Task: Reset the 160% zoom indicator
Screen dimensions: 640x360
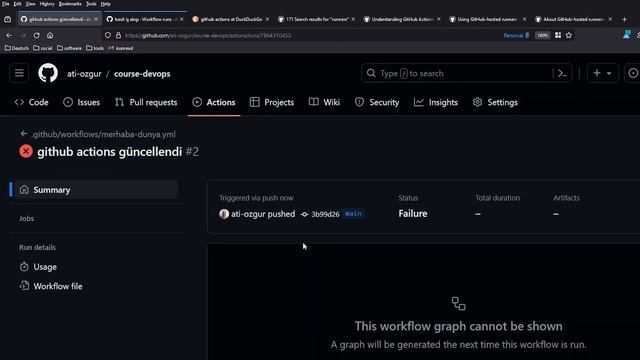Action: pyautogui.click(x=542, y=36)
